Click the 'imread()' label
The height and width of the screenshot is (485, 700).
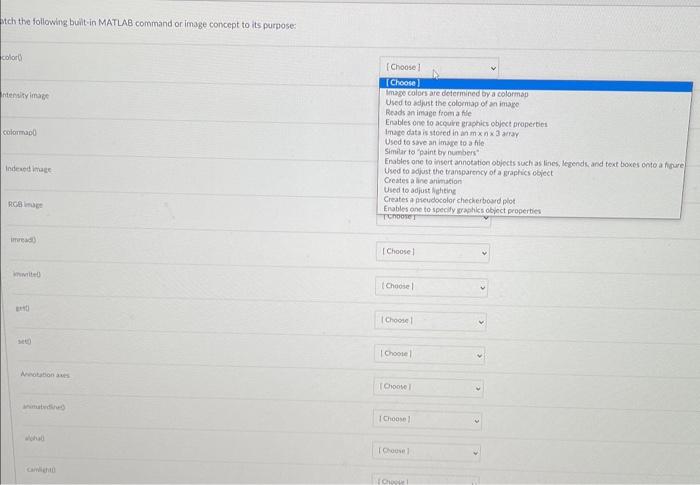click(24, 240)
